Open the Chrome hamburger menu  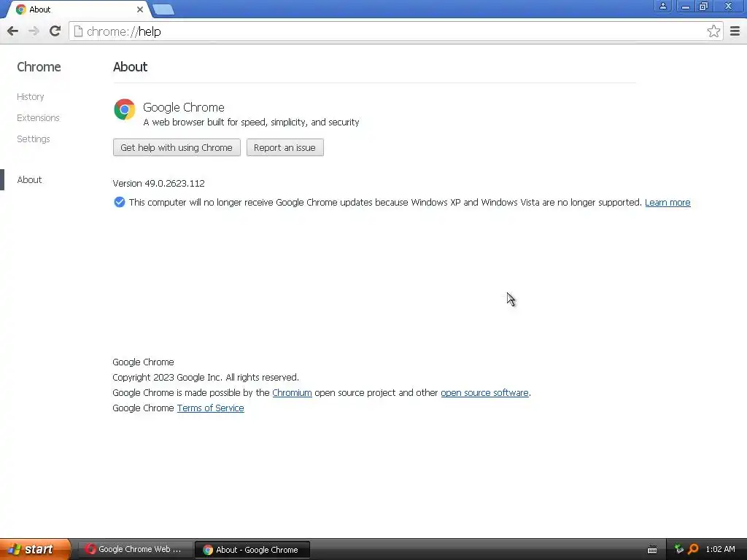tap(735, 31)
